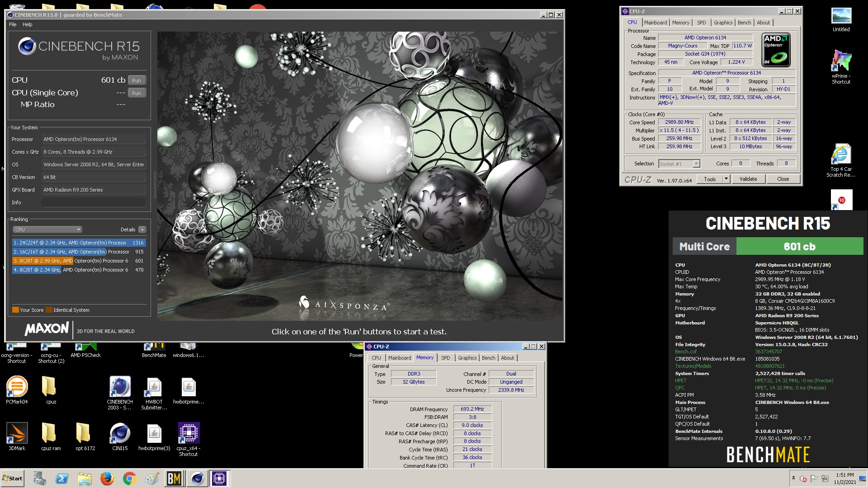Open the opt 6172 folder
The width and height of the screenshot is (868, 488).
pos(85,436)
